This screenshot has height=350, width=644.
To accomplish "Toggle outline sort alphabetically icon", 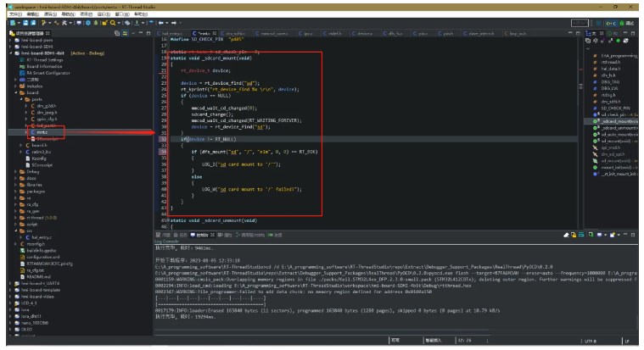I will 596,41.
